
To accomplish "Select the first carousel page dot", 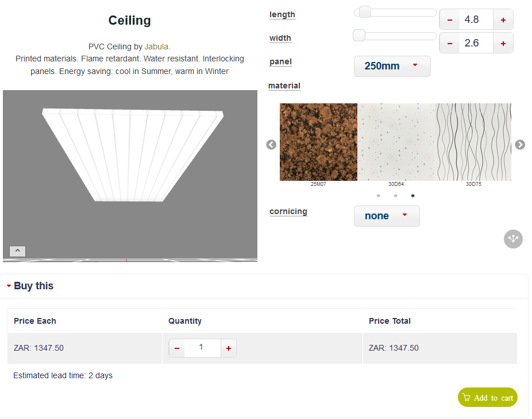I will (378, 196).
